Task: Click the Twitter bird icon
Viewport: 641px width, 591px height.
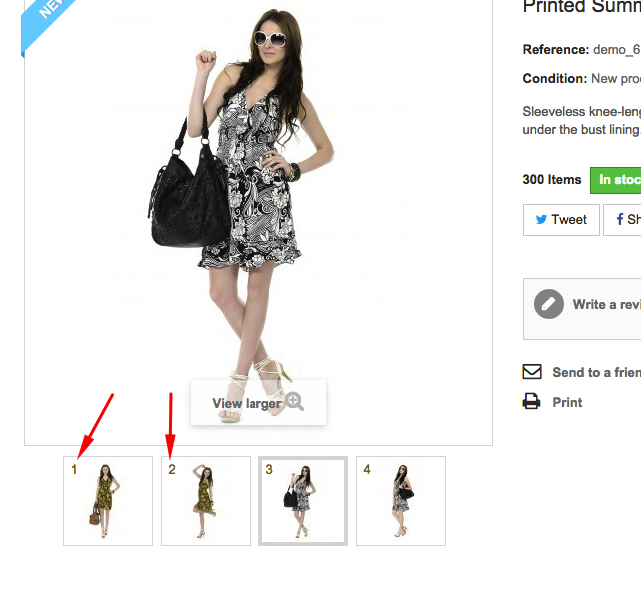Action: pos(541,219)
